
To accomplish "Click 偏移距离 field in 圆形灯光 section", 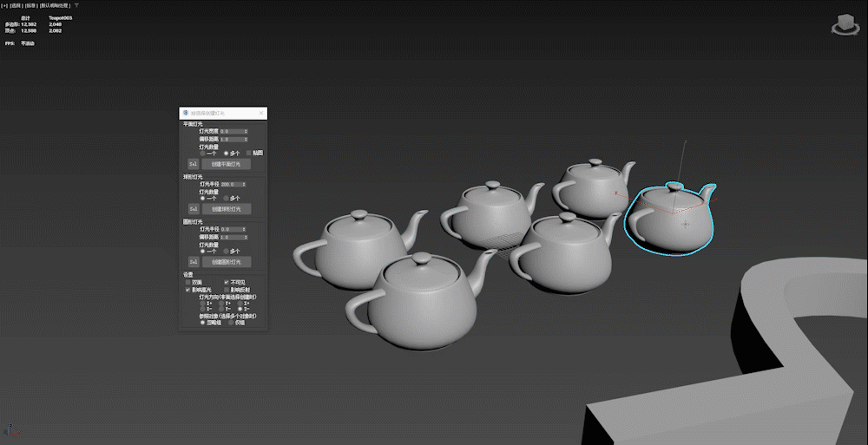I will point(232,238).
